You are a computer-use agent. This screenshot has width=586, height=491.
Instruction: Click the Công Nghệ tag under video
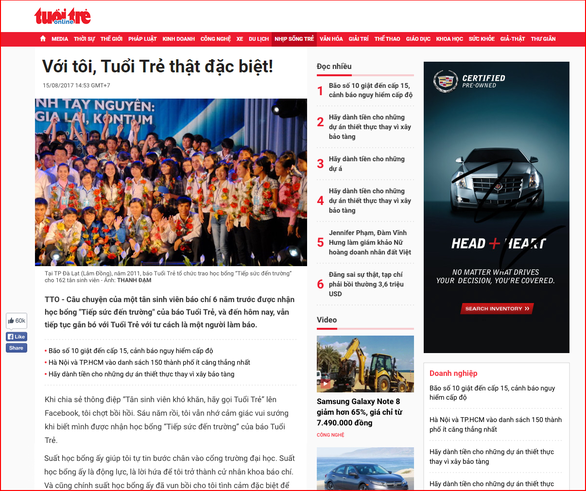click(330, 435)
